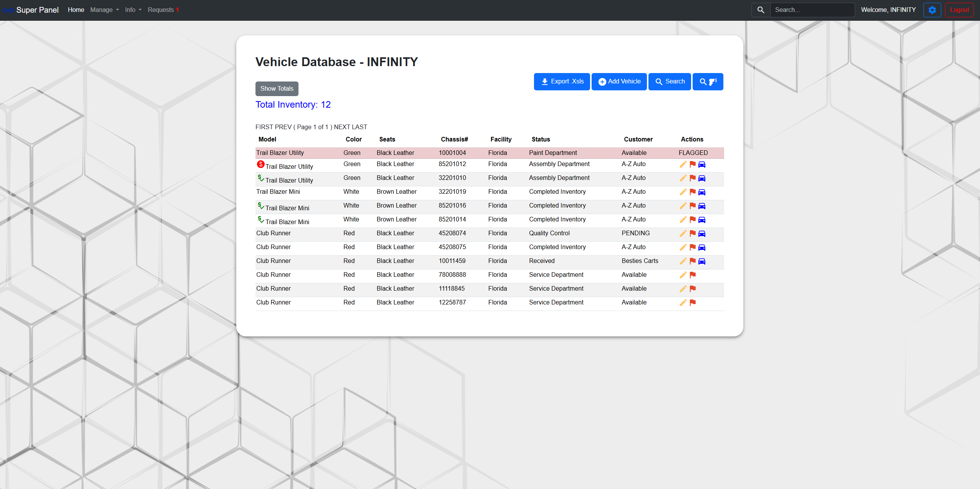Screen dimensions: 980x489
Task: Expand the Info dropdown menu
Action: click(133, 10)
